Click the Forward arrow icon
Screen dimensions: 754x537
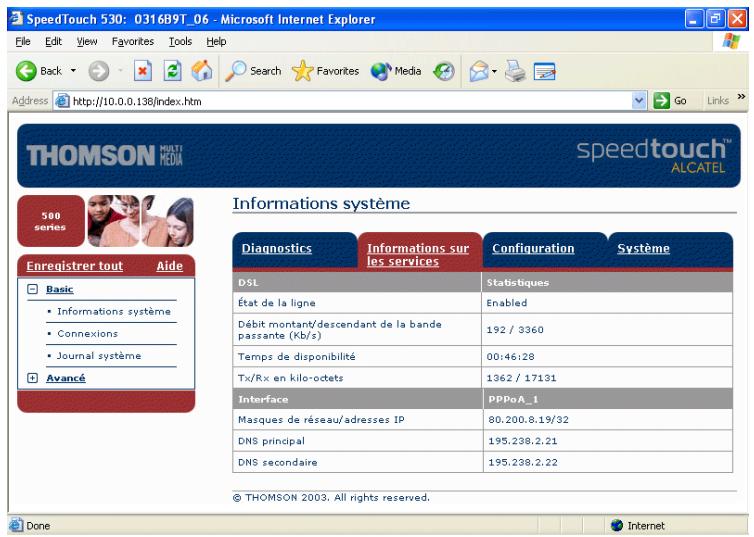pyautogui.click(x=99, y=71)
